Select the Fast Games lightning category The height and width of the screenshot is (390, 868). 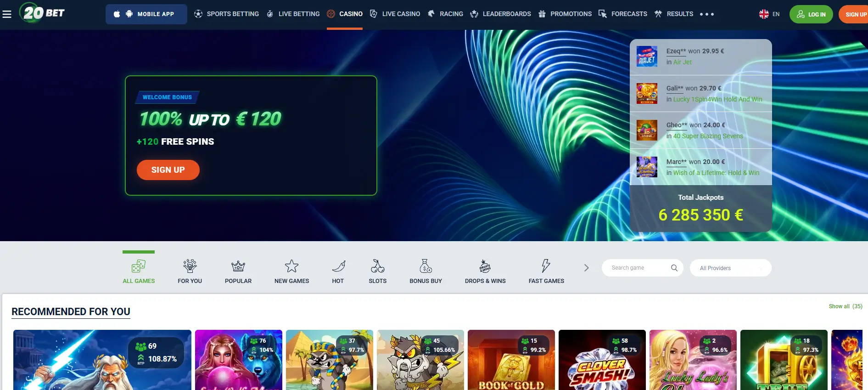[546, 271]
